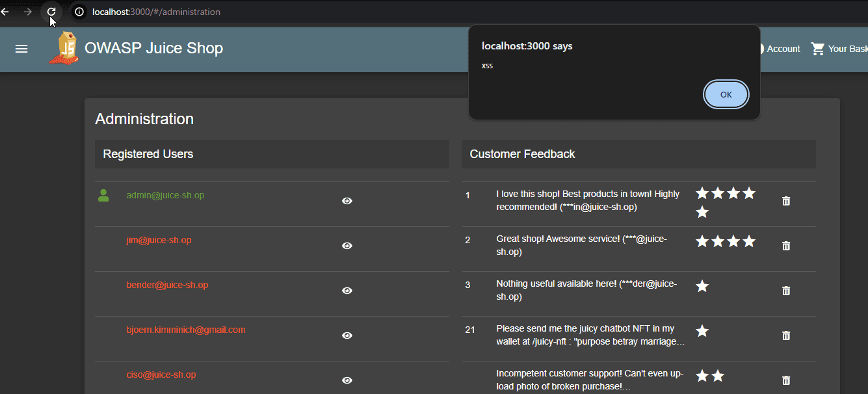
Task: Delete the 'Incompetent customer support' feedback
Action: [x=785, y=380]
